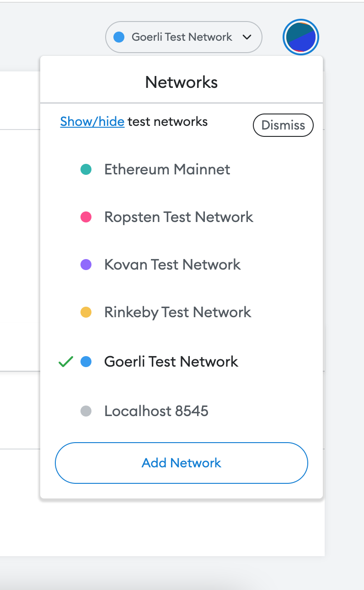
Task: Click the teal dot beside Ethereum Mainnet
Action: [x=86, y=170]
